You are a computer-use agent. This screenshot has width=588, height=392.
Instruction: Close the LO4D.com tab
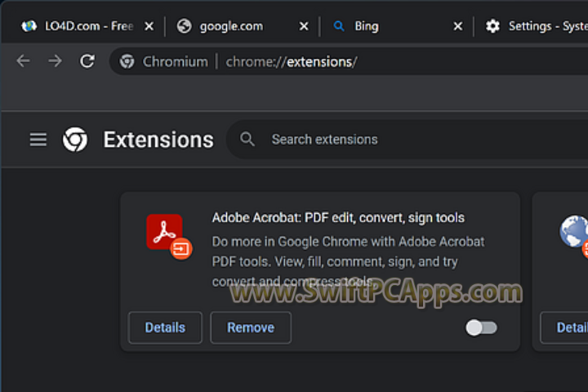click(x=149, y=26)
